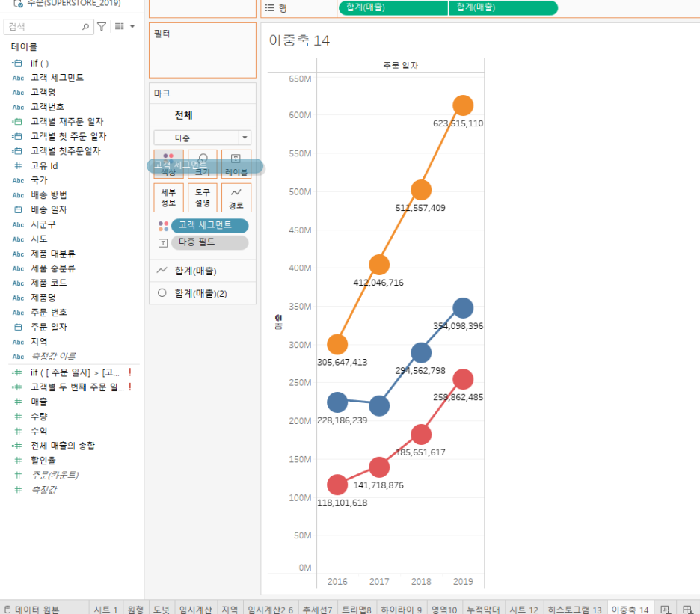Viewport: 700px width, 614px height.
Task: Switch to the 트리맵8 sheet tab
Action: [x=356, y=609]
